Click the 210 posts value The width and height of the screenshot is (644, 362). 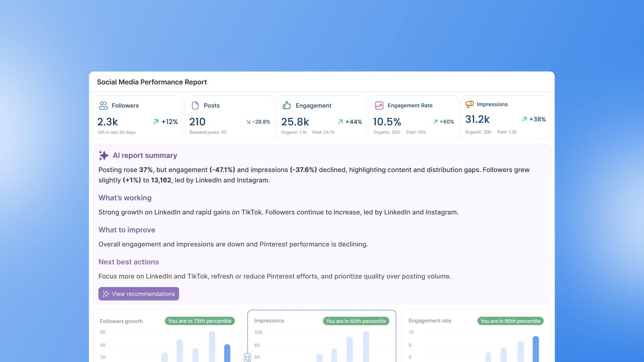click(x=197, y=122)
